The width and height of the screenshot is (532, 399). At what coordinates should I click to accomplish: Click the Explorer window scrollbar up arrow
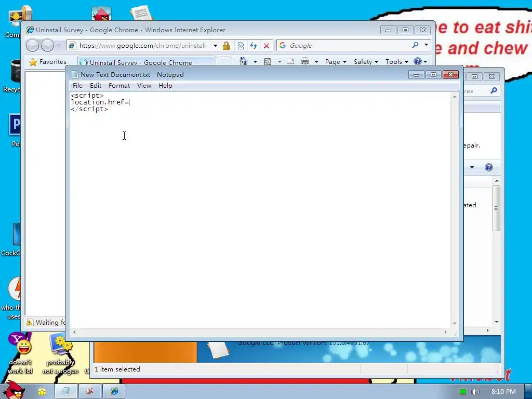tap(497, 181)
